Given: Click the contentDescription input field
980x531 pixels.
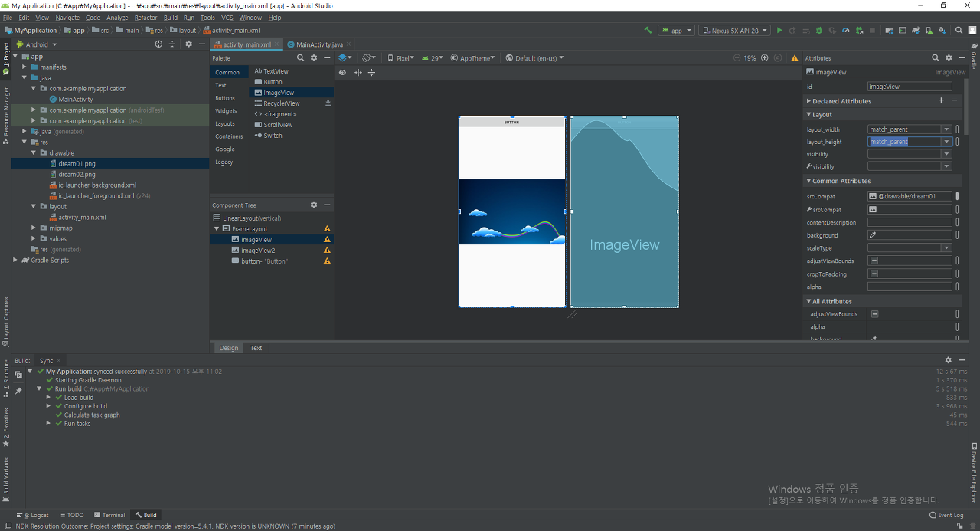Looking at the screenshot, I should coord(910,222).
